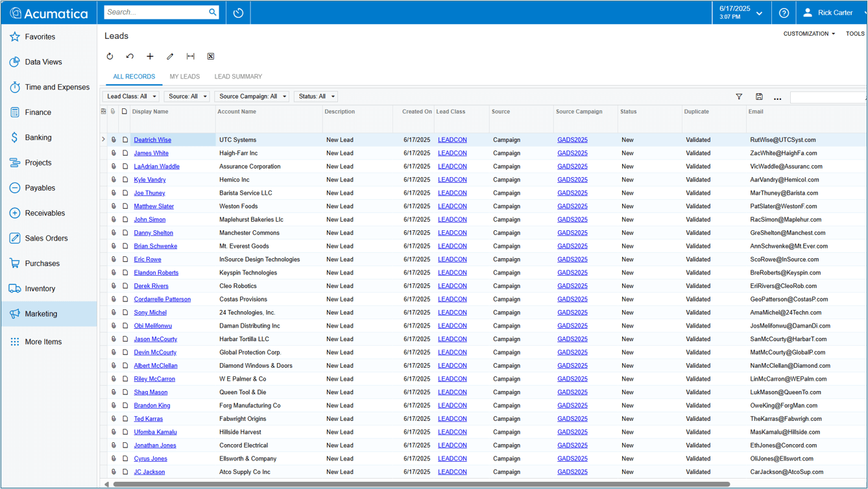This screenshot has width=868, height=489.
Task: Click the Acumatica logo
Action: [49, 13]
